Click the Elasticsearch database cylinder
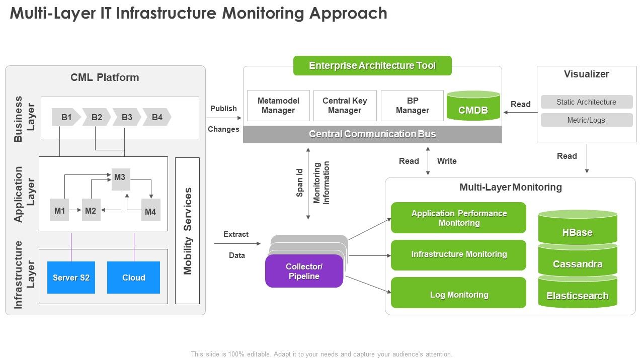 (578, 293)
